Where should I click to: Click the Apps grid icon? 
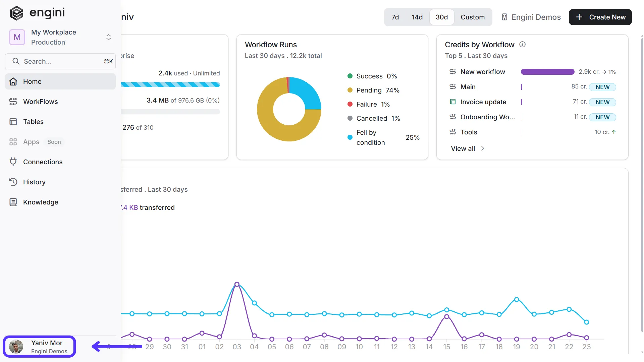coord(13,142)
